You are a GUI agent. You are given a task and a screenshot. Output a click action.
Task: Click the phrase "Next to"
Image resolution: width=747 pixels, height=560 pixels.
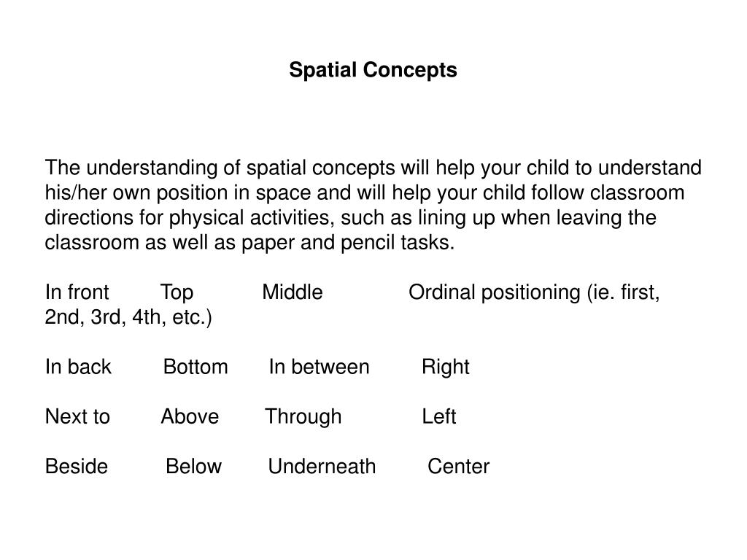point(77,416)
